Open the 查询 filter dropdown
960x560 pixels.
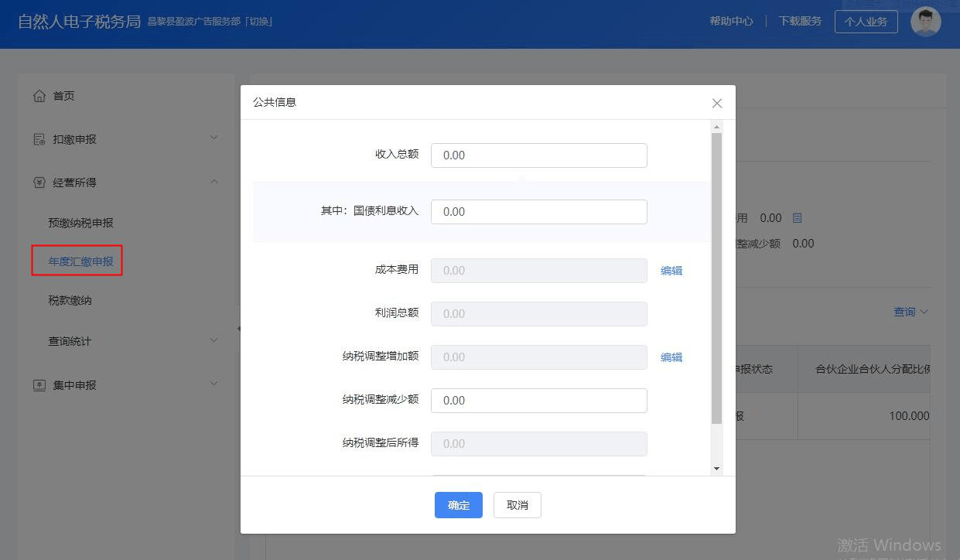point(911,312)
